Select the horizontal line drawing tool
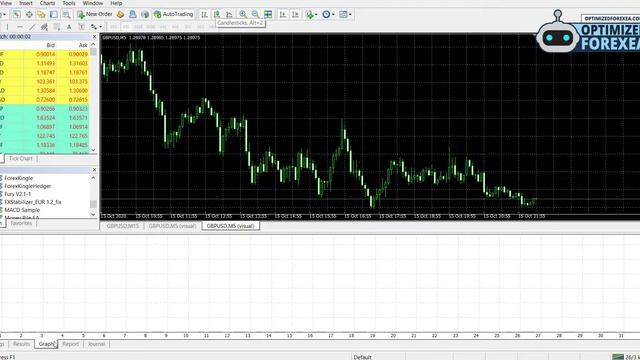The width and height of the screenshot is (640, 360). tap(20, 27)
